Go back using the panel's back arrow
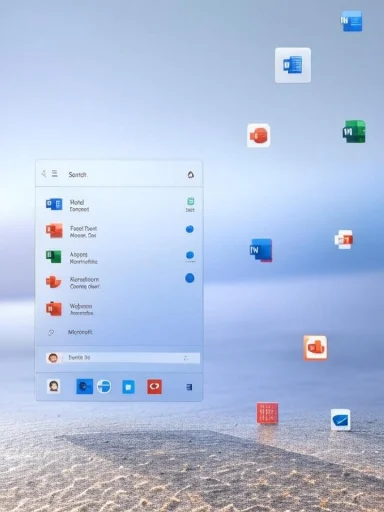Screen dimensions: 384x512 coord(43,173)
